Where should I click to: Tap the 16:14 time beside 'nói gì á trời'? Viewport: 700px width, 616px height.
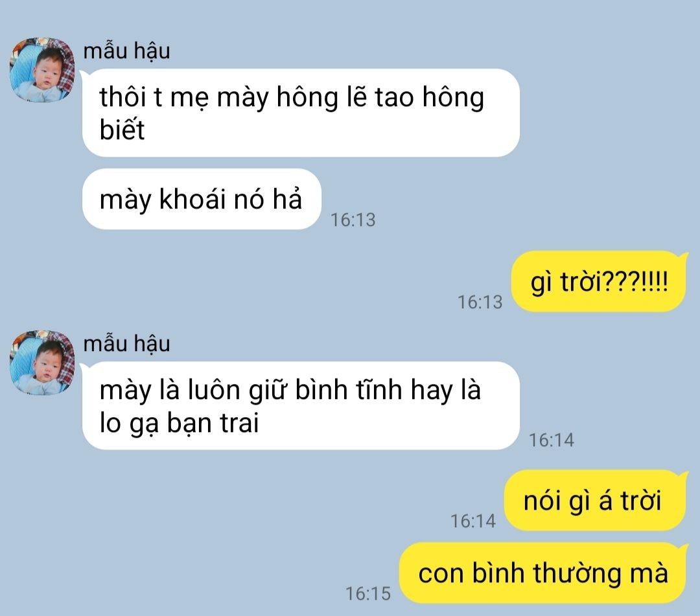(472, 521)
